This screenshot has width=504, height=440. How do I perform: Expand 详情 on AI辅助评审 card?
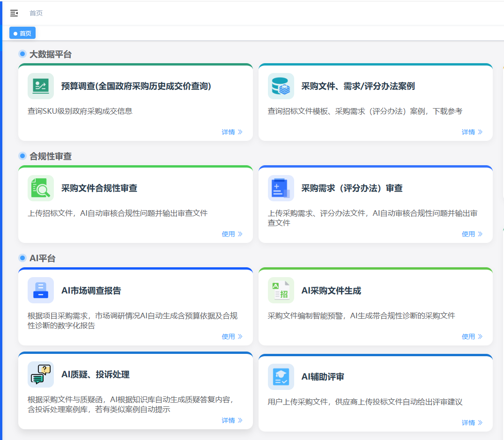[472, 423]
